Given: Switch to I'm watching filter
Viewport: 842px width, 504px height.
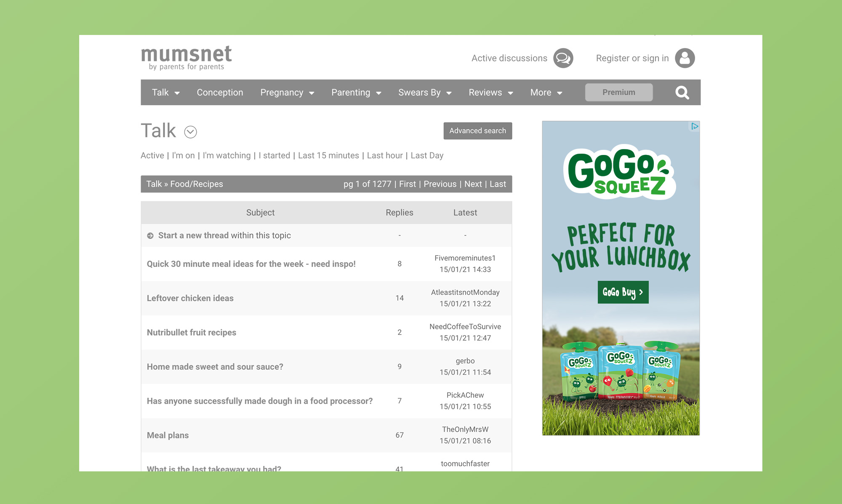Looking at the screenshot, I should pyautogui.click(x=226, y=155).
